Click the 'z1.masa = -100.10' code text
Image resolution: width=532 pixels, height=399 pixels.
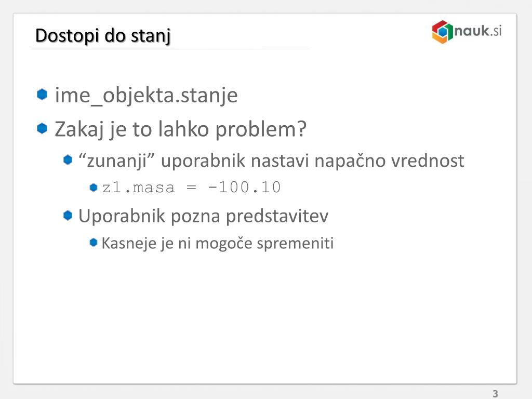pos(192,187)
